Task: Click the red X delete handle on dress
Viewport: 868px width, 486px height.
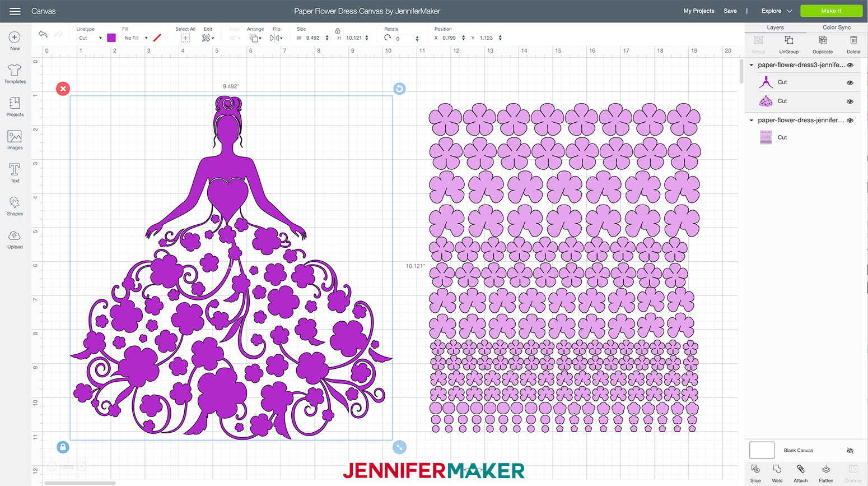Action: pos(63,89)
